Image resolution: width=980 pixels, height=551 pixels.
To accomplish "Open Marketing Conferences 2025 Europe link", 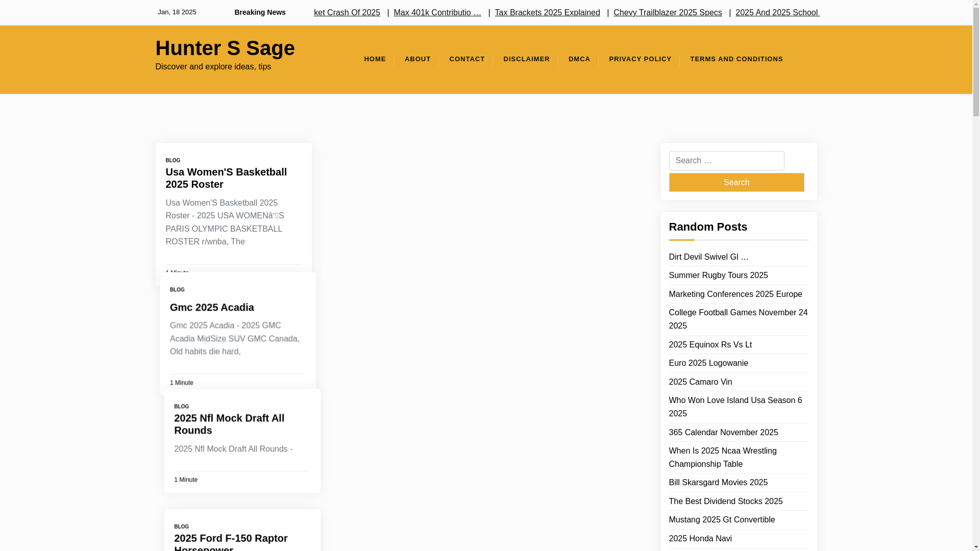I will point(735,294).
